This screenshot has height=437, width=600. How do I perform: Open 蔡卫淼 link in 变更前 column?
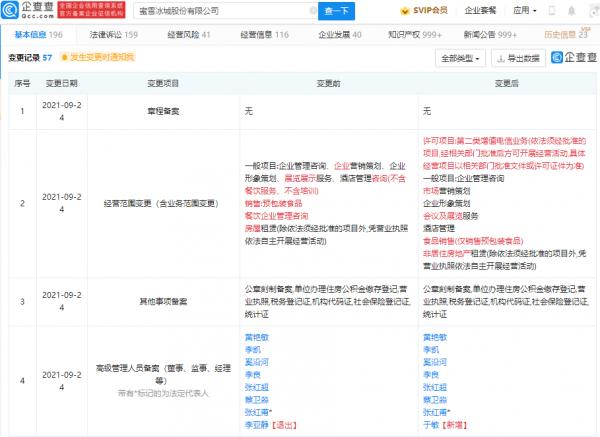coord(257,400)
